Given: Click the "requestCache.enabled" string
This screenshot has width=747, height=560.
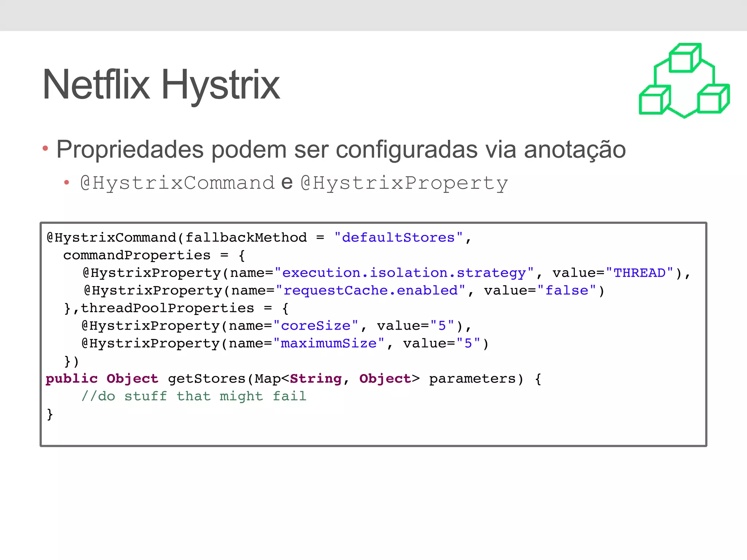Looking at the screenshot, I should coord(371,290).
